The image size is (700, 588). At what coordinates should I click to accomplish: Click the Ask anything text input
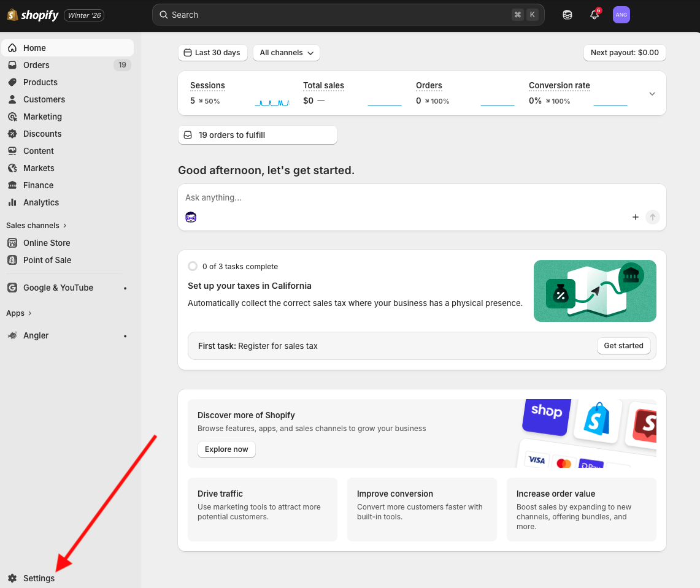click(x=422, y=197)
